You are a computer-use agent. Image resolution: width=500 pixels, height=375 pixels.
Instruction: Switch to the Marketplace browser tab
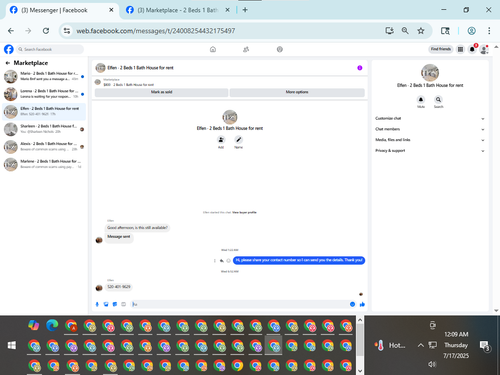(x=178, y=10)
